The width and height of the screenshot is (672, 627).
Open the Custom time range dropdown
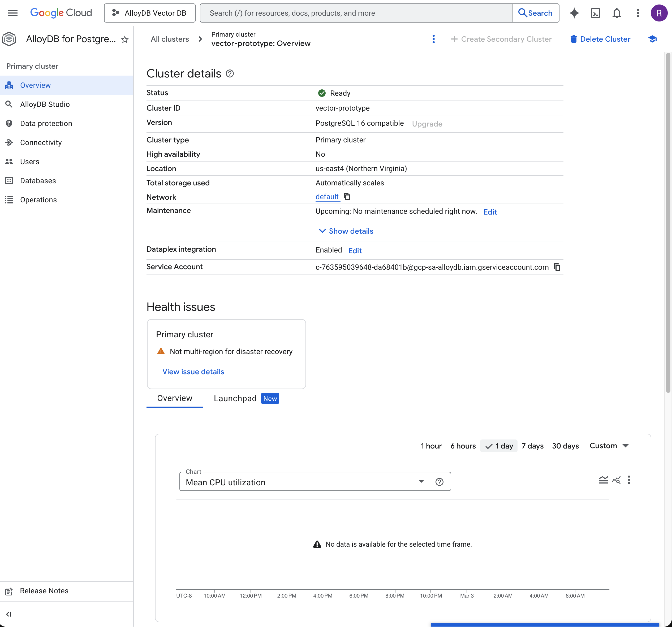pyautogui.click(x=609, y=446)
